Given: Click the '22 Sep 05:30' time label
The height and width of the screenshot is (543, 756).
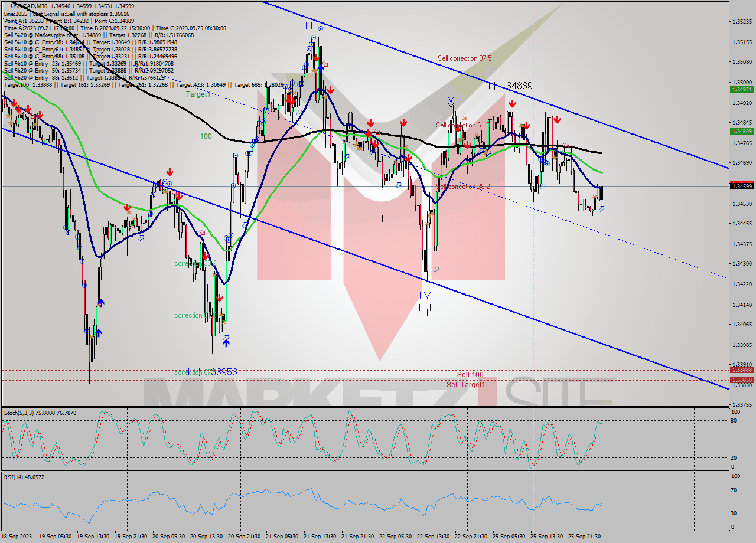Looking at the screenshot, I should click(395, 537).
